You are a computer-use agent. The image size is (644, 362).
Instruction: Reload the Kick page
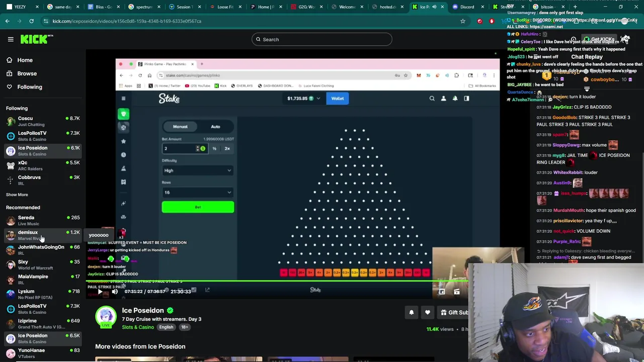(x=31, y=21)
